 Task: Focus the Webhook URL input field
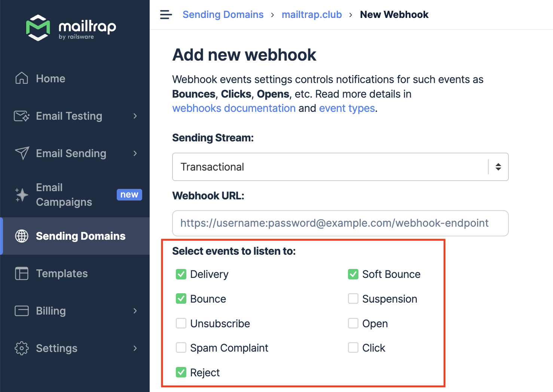click(x=340, y=223)
